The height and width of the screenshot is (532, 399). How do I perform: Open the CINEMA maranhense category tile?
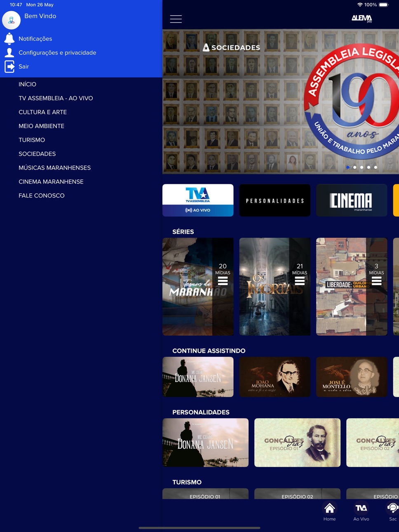click(x=352, y=200)
